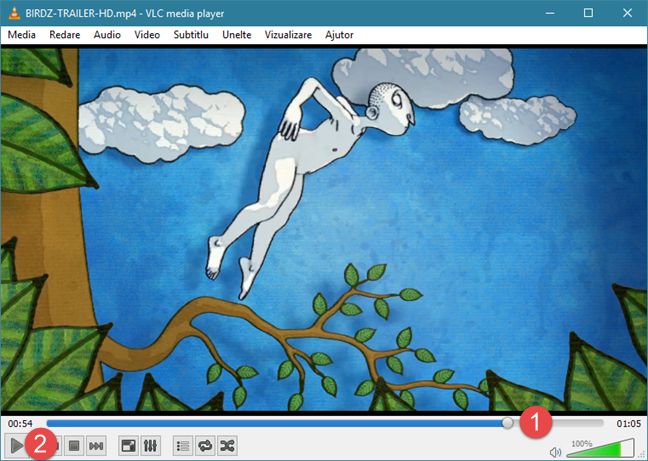This screenshot has width=648, height=461.
Task: Jump to the start of the seek bar
Action: click(48, 423)
